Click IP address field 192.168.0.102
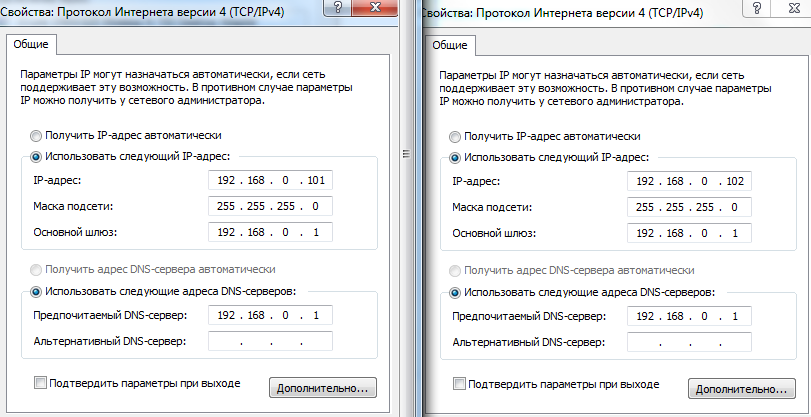This screenshot has height=417, width=811. click(689, 181)
